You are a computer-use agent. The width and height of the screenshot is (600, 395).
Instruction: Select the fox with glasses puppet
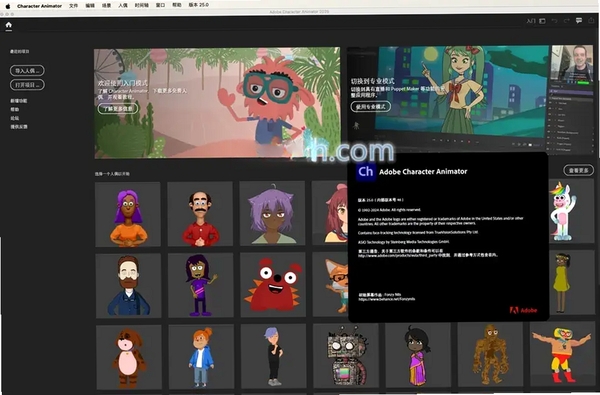tap(331, 284)
